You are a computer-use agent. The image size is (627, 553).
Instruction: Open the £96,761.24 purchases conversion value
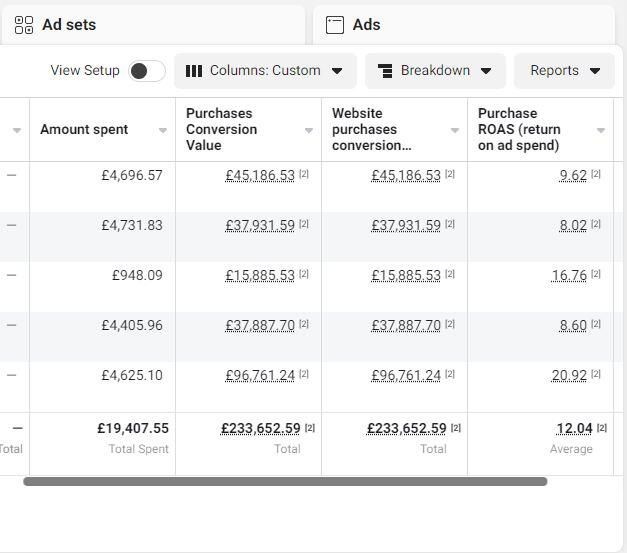point(260,376)
